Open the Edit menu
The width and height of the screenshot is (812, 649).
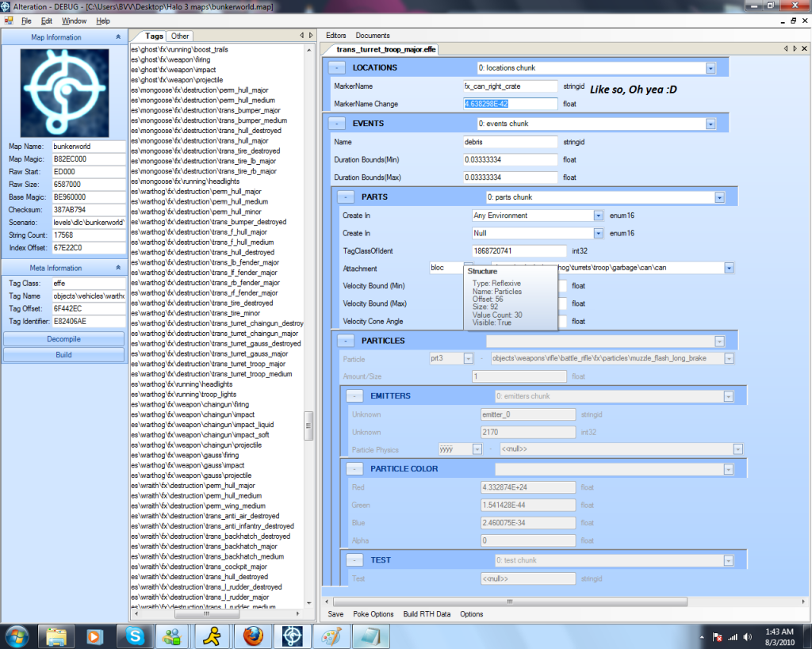click(47, 21)
